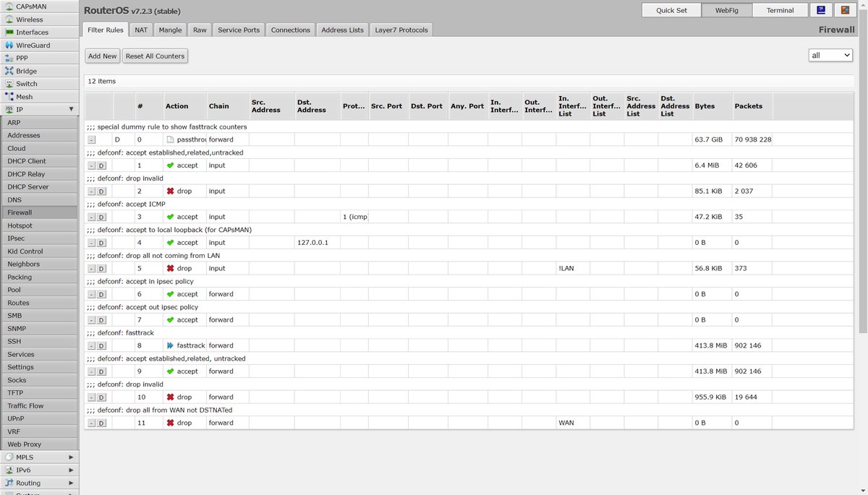Toggle the D button on rule 6
Viewport: 868px width, 495px height.
point(101,294)
